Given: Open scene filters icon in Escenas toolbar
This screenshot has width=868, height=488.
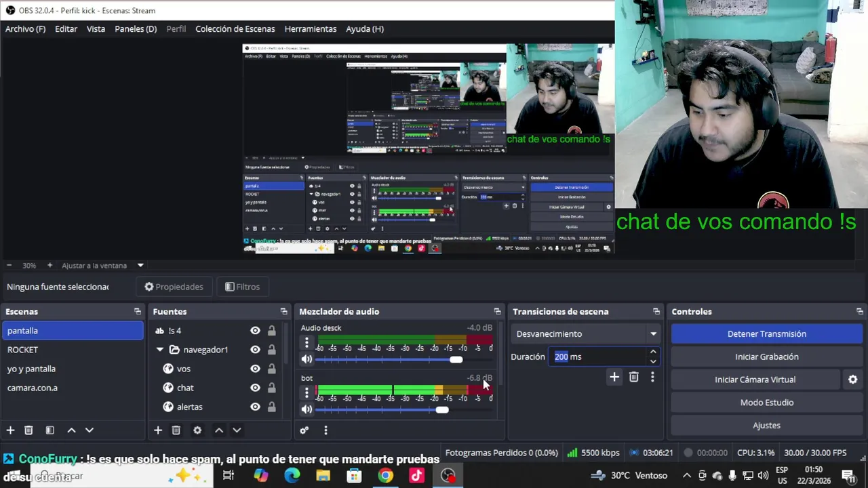Looking at the screenshot, I should coord(50,430).
